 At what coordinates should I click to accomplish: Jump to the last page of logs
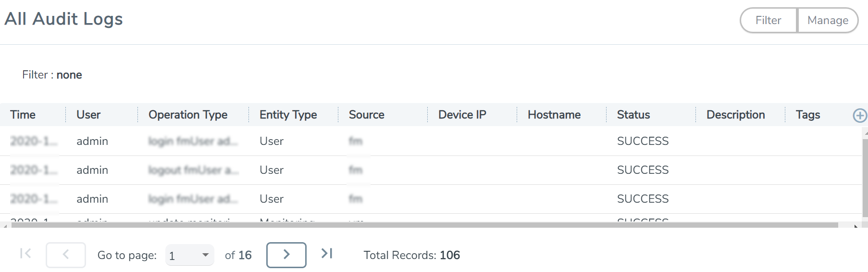(327, 254)
